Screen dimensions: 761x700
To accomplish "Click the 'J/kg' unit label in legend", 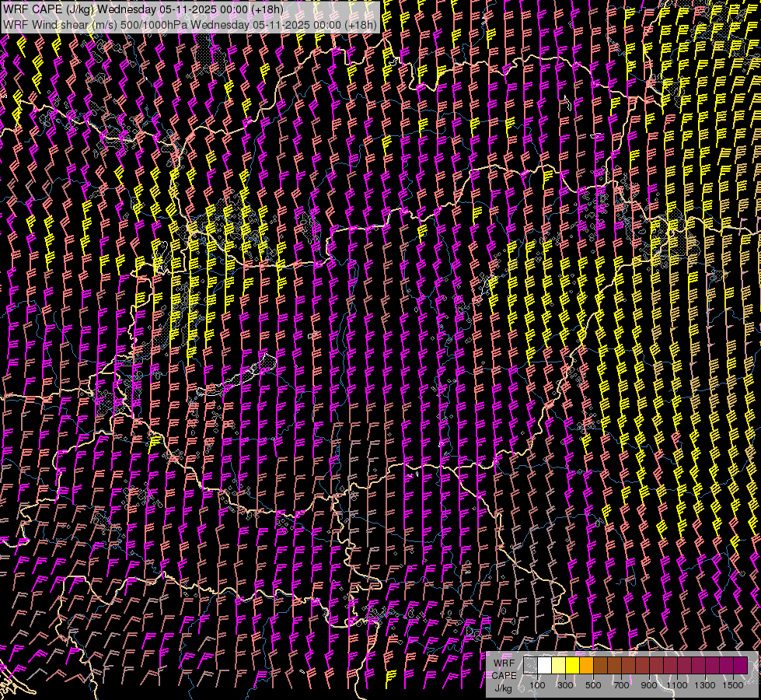I will click(503, 688).
